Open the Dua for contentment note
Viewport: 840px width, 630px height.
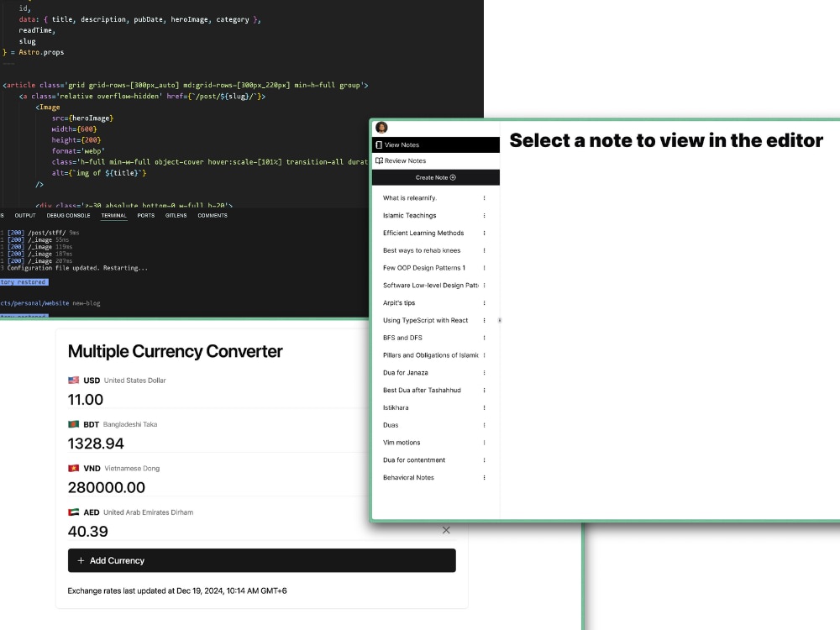[x=414, y=460]
